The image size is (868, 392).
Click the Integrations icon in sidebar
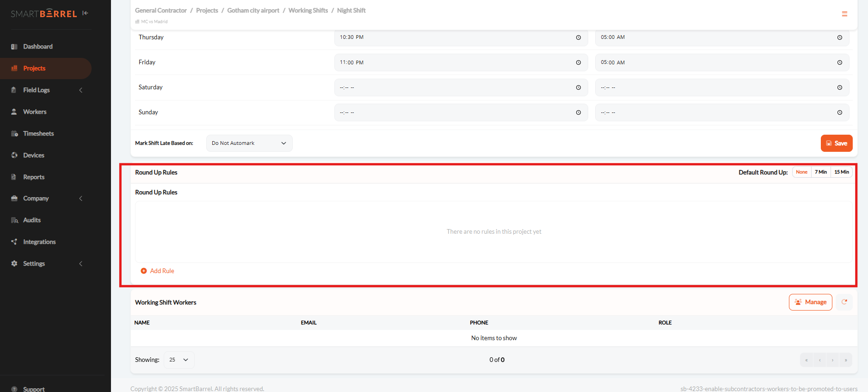(14, 242)
